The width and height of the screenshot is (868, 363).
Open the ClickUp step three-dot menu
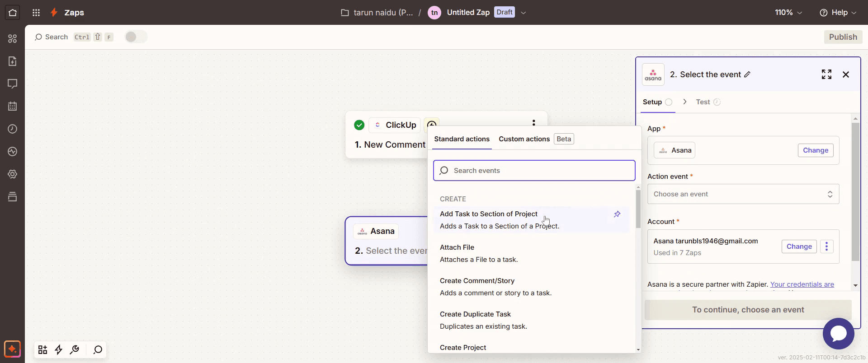click(534, 123)
